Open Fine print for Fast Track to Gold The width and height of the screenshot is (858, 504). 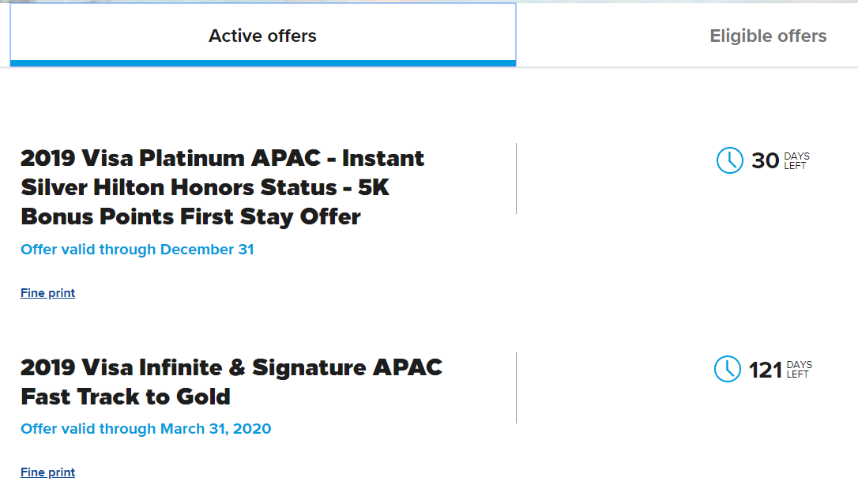[x=47, y=472]
